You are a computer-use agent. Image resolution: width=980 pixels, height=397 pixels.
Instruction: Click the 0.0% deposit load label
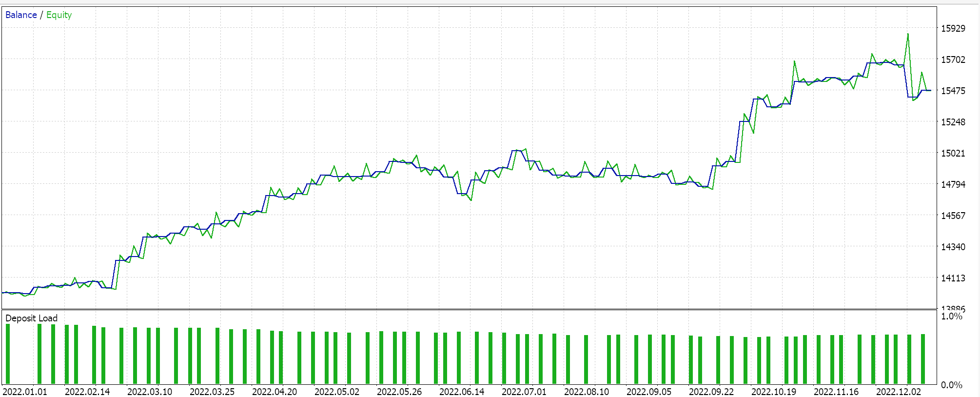coord(951,385)
